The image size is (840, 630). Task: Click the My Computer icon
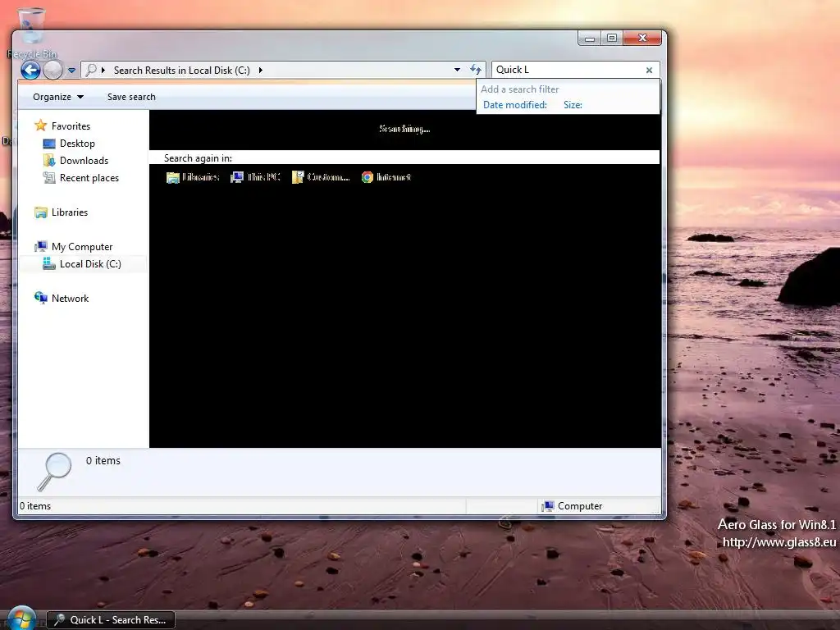coord(41,246)
